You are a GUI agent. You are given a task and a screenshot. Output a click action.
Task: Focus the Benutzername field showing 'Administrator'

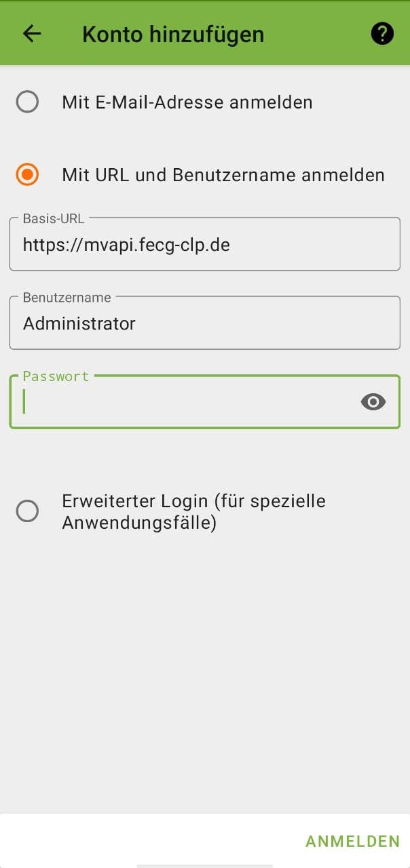pyautogui.click(x=204, y=323)
